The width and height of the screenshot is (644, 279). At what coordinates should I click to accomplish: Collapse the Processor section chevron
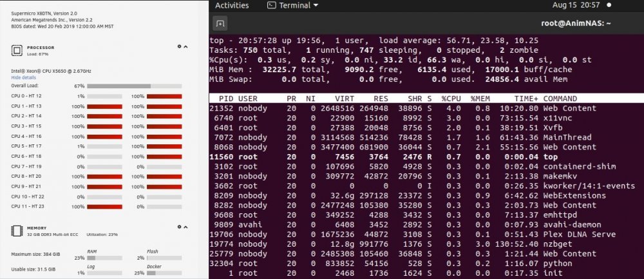coord(185,47)
